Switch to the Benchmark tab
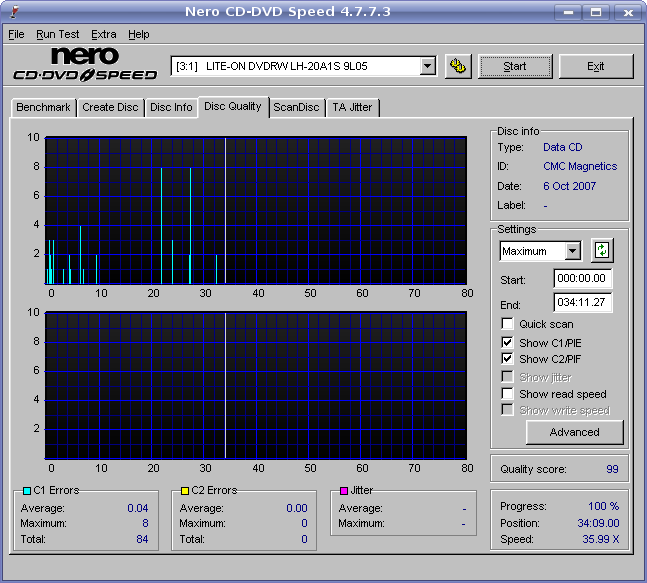647x583 pixels. click(x=43, y=108)
